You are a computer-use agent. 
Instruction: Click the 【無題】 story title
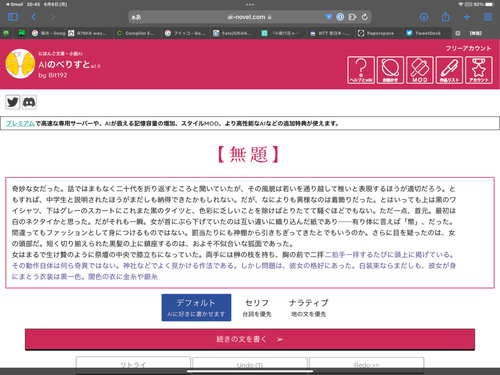[x=248, y=154]
